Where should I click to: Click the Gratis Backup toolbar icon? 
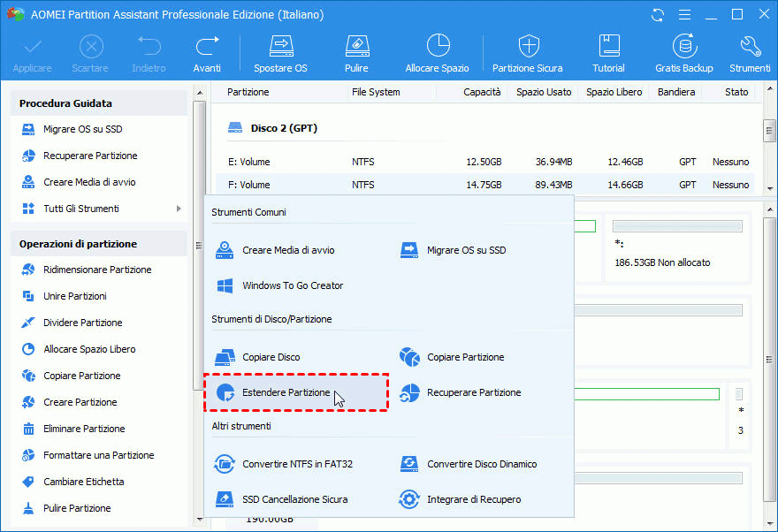(683, 53)
